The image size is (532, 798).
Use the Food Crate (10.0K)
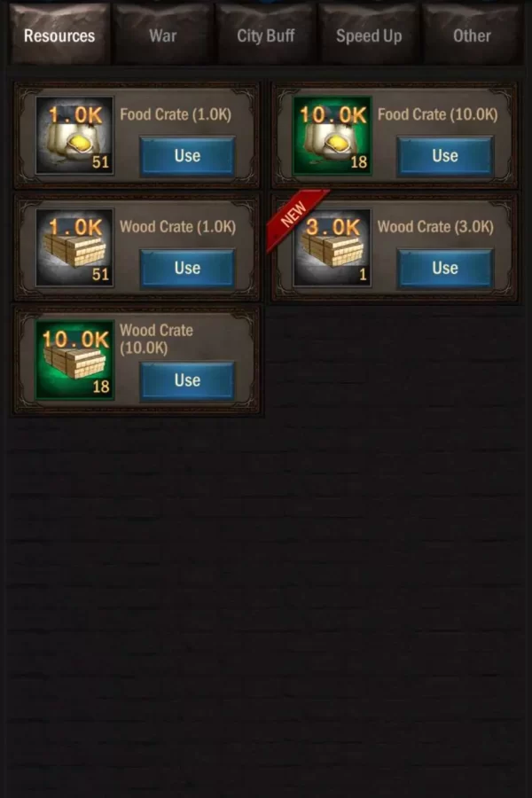click(x=445, y=156)
